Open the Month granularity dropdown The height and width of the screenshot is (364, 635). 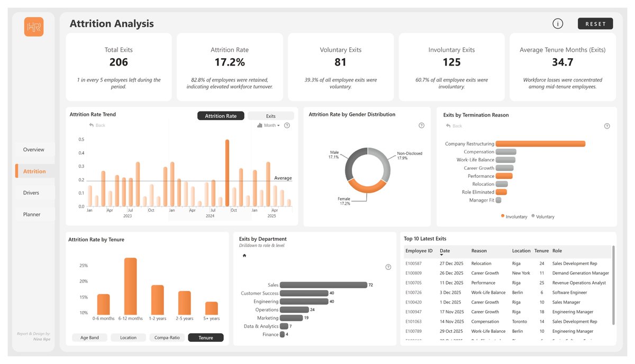[268, 125]
